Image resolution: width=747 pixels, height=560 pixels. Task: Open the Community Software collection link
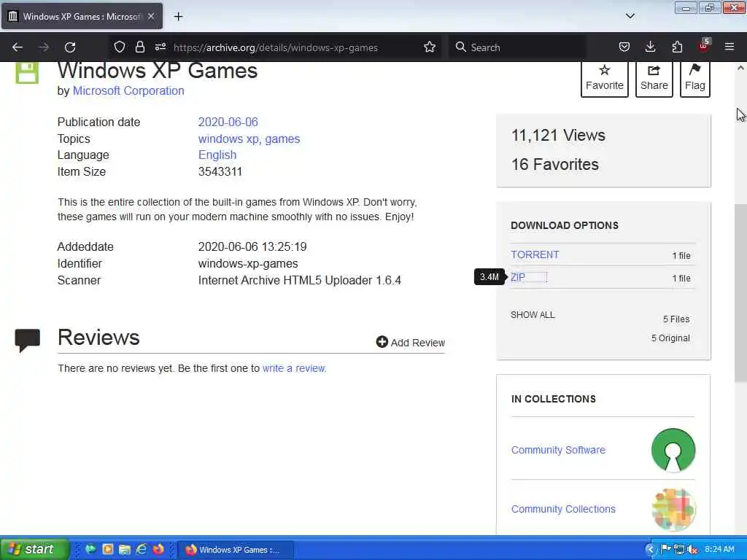coord(558,450)
